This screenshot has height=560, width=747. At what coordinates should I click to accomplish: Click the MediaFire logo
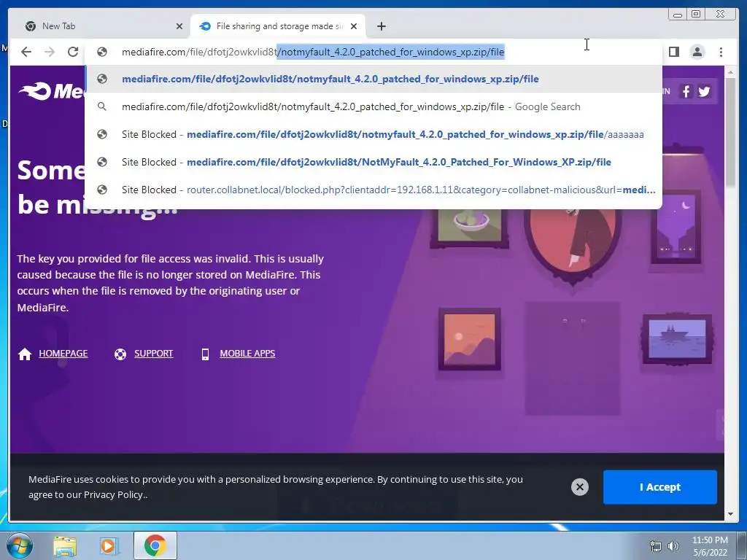pyautogui.click(x=52, y=91)
